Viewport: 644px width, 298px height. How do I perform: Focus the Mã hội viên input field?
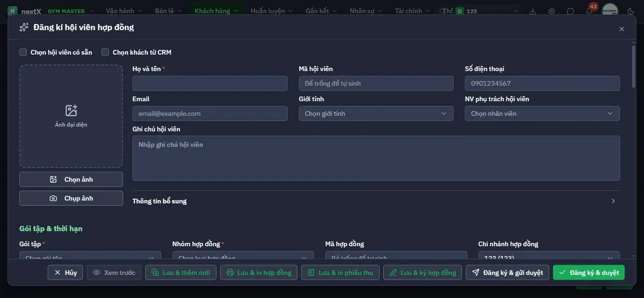[376, 83]
